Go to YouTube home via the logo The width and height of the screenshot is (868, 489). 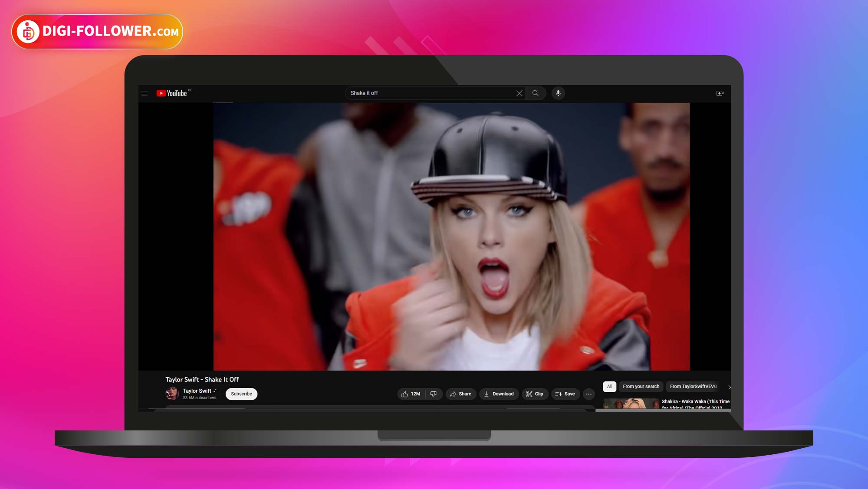[172, 93]
